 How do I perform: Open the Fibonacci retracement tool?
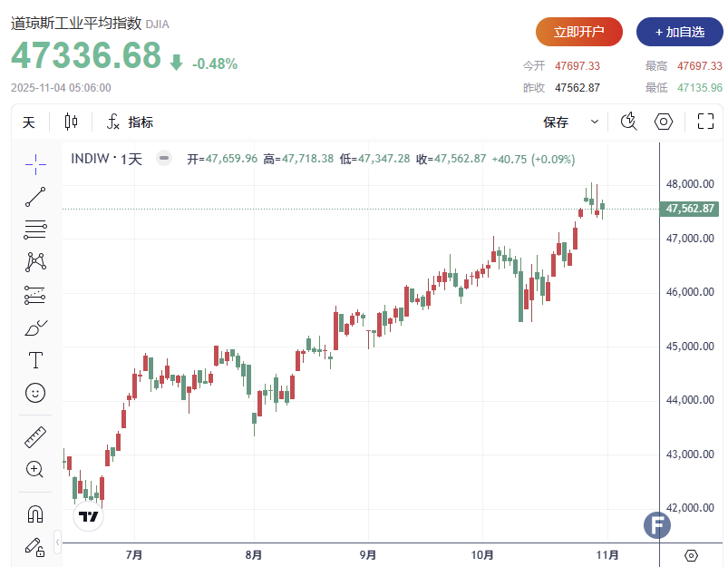click(35, 230)
